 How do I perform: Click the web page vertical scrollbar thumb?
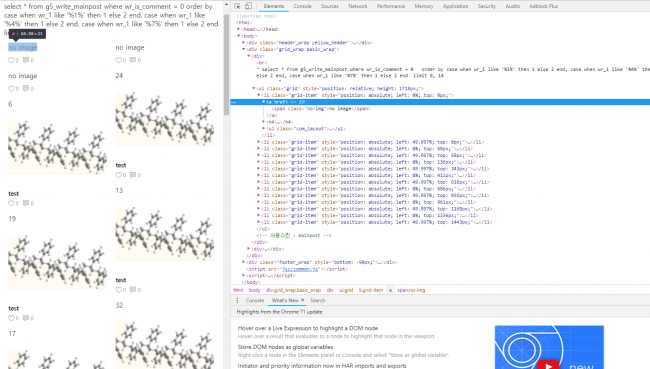click(226, 64)
